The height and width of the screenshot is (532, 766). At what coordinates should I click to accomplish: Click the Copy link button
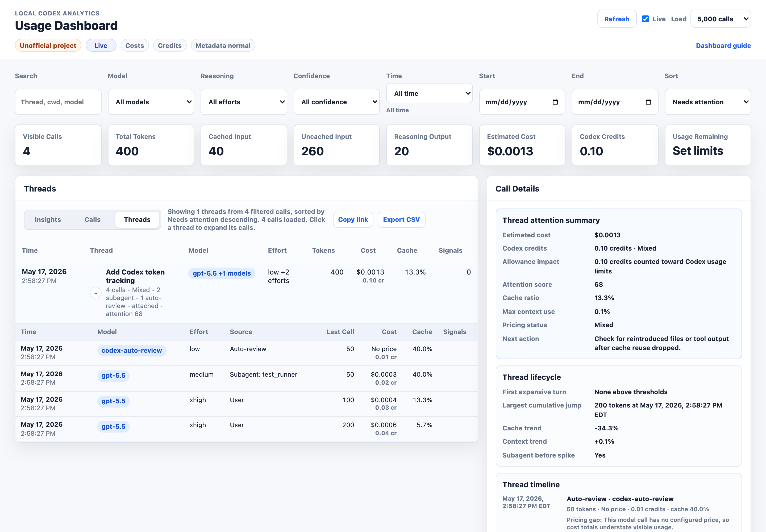tap(353, 220)
